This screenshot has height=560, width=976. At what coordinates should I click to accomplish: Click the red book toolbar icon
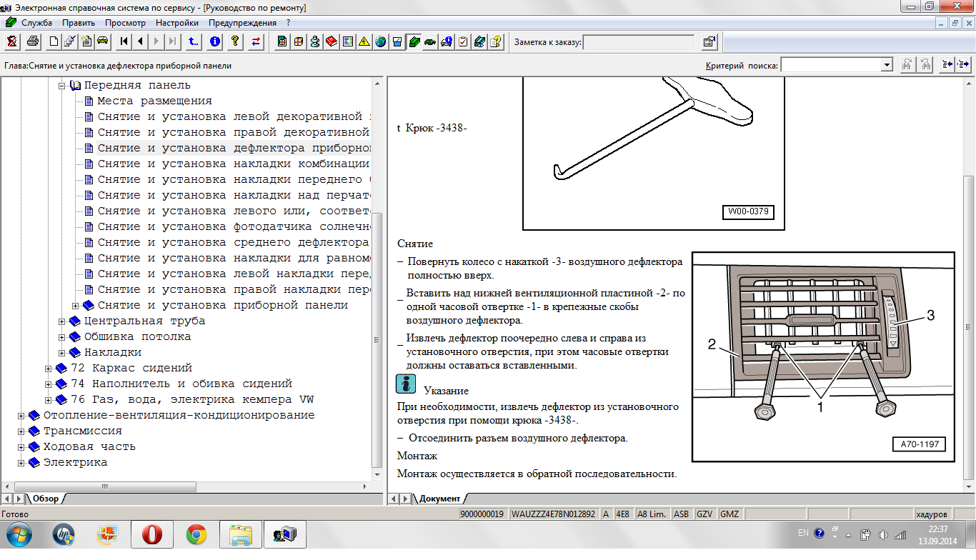pyautogui.click(x=331, y=41)
